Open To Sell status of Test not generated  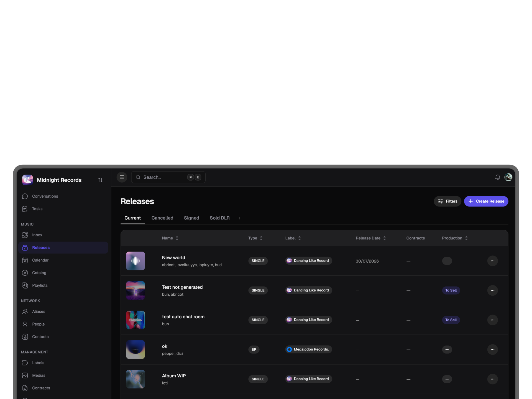451,290
